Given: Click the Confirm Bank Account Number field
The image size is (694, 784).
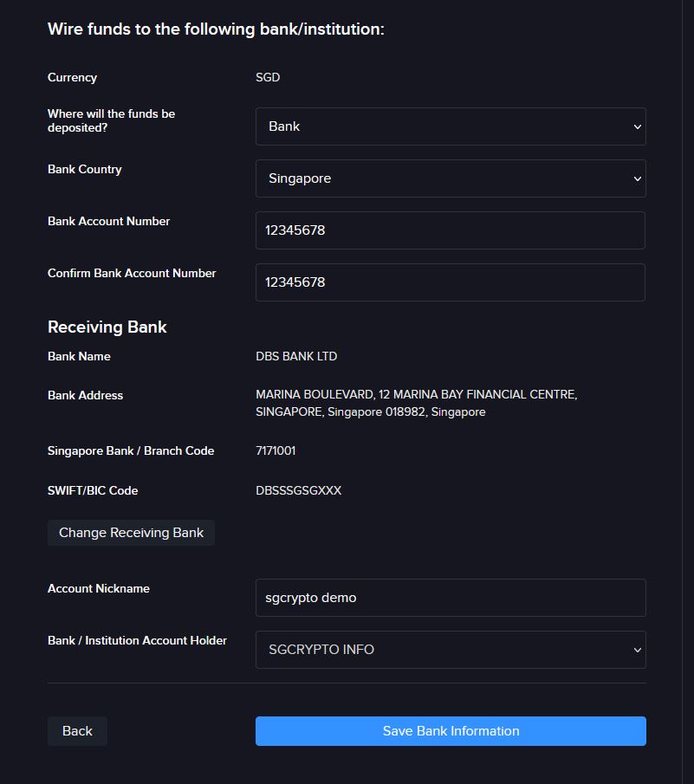Looking at the screenshot, I should click(x=451, y=282).
